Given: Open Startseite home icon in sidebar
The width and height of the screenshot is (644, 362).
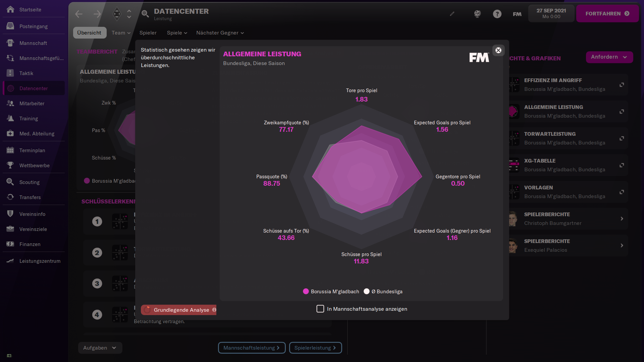Looking at the screenshot, I should pyautogui.click(x=10, y=9).
